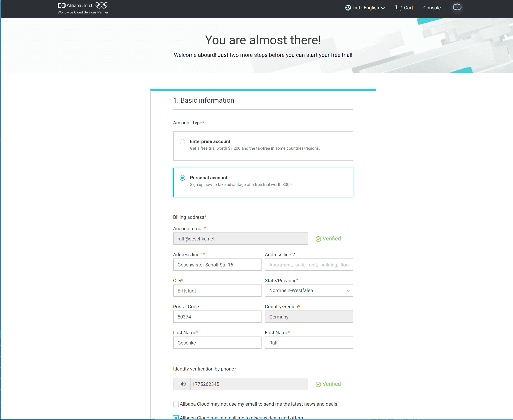Click the email 'Verified' status text
513x420 pixels.
[x=332, y=239]
